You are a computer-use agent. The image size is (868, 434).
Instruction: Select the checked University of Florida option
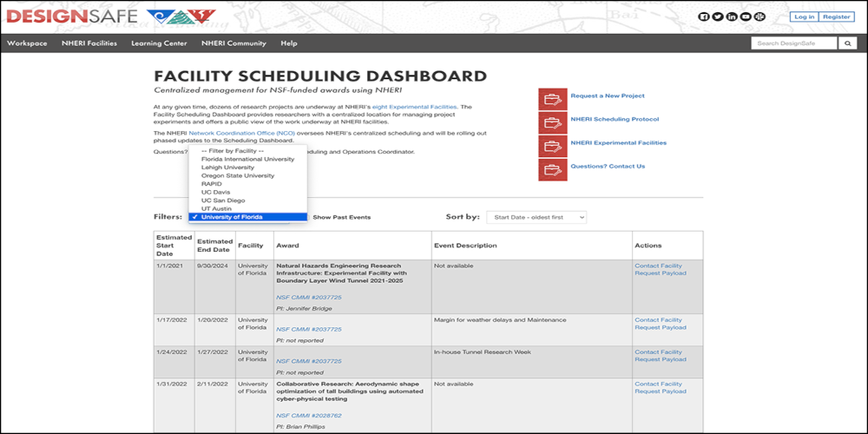tap(247, 217)
